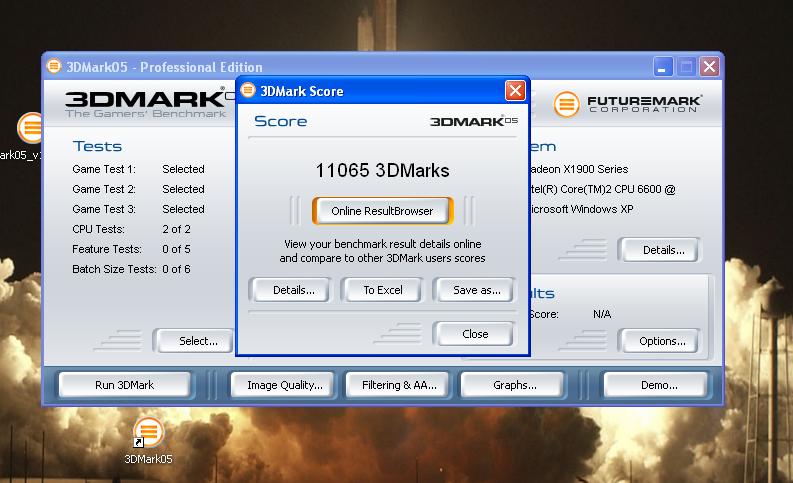Click the 3DMark05 main window title bar icon

pyautogui.click(x=54, y=66)
